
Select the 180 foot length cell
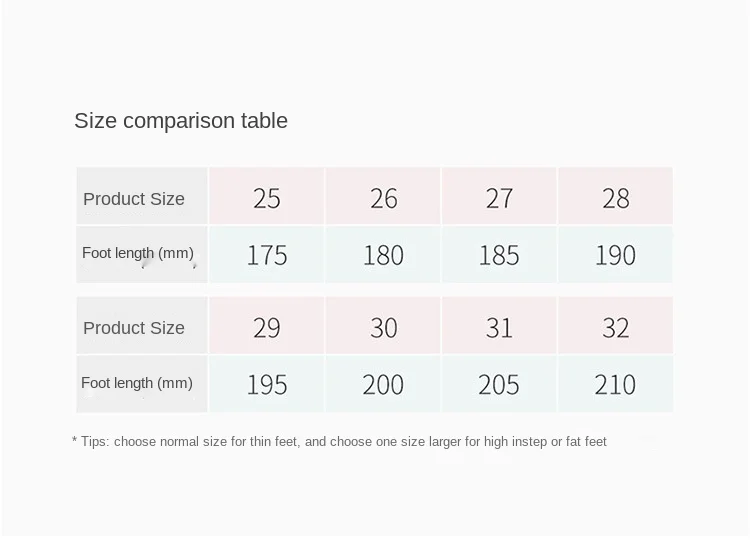coord(383,255)
